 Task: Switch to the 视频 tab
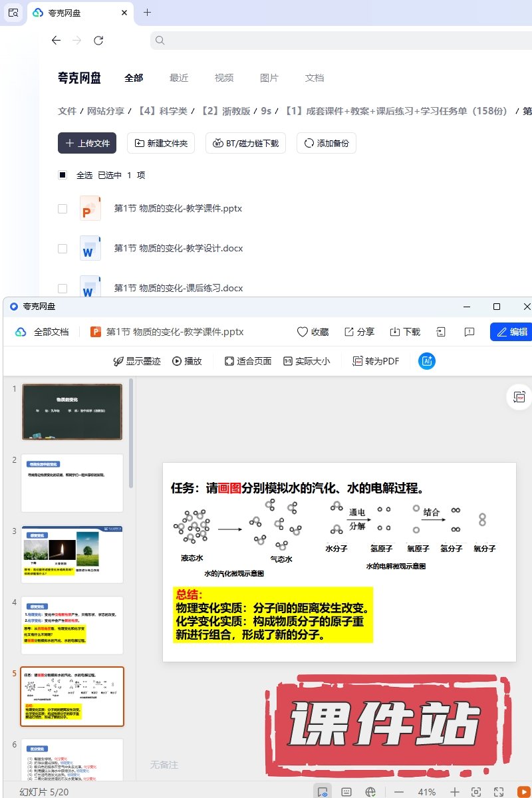(224, 78)
